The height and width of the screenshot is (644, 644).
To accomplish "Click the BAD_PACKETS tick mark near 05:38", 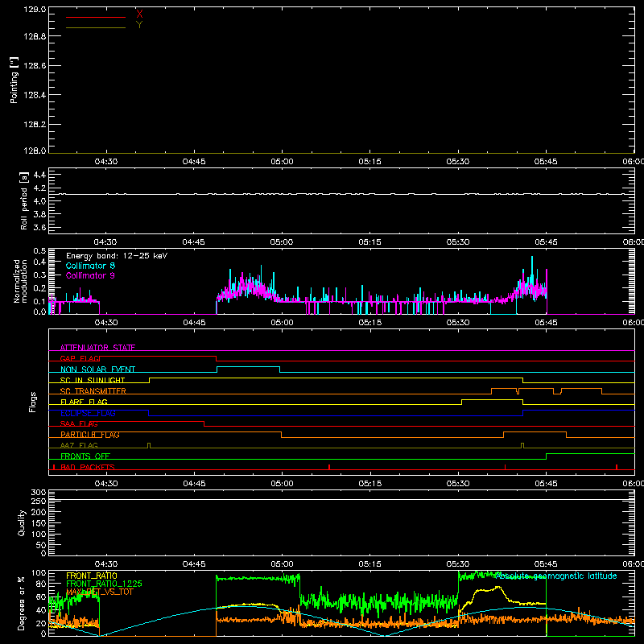I will pos(505,467).
